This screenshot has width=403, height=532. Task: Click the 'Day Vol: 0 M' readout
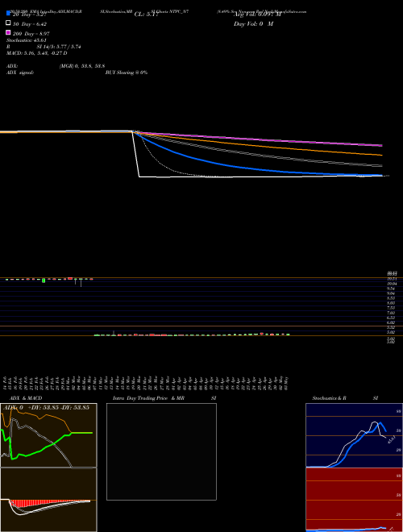pyautogui.click(x=253, y=24)
